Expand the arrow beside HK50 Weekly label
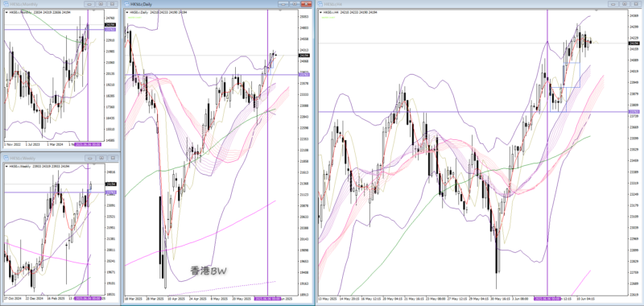This screenshot has height=306, width=644. [6, 166]
